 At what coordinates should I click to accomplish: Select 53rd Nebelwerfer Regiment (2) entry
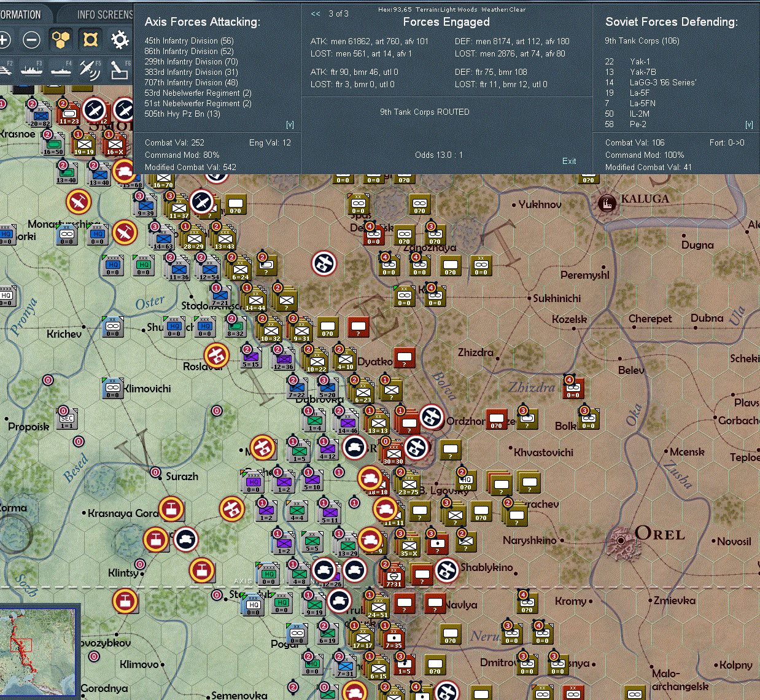[198, 93]
